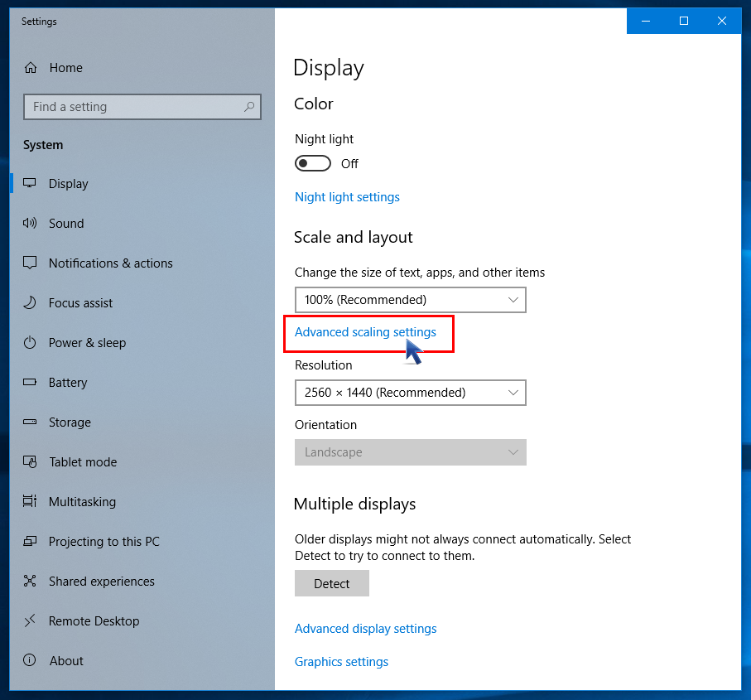
Task: Click the search magnifier icon
Action: click(x=248, y=107)
